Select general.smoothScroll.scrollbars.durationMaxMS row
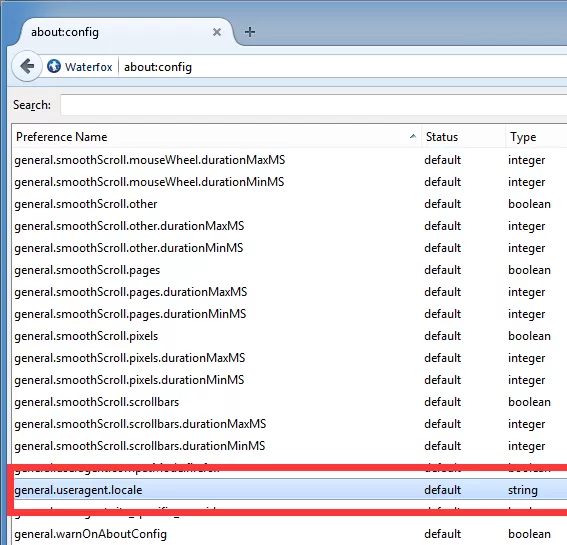The width and height of the screenshot is (567, 545). pos(290,424)
